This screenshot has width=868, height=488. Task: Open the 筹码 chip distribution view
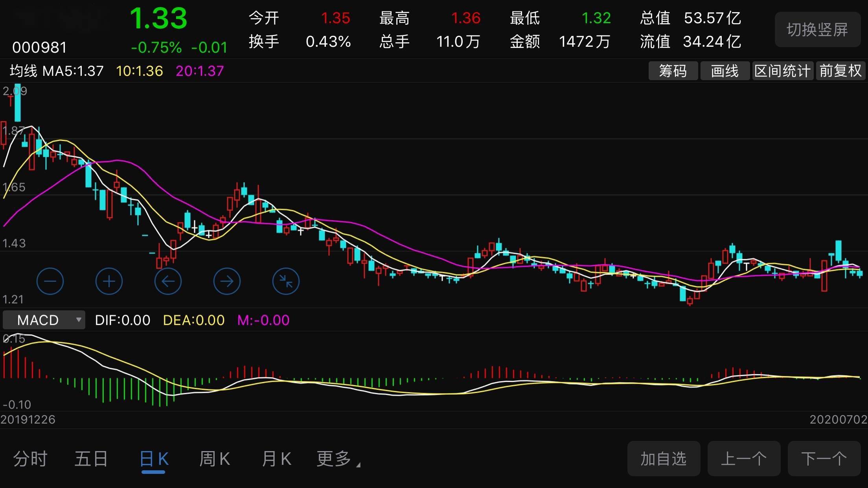pyautogui.click(x=673, y=71)
